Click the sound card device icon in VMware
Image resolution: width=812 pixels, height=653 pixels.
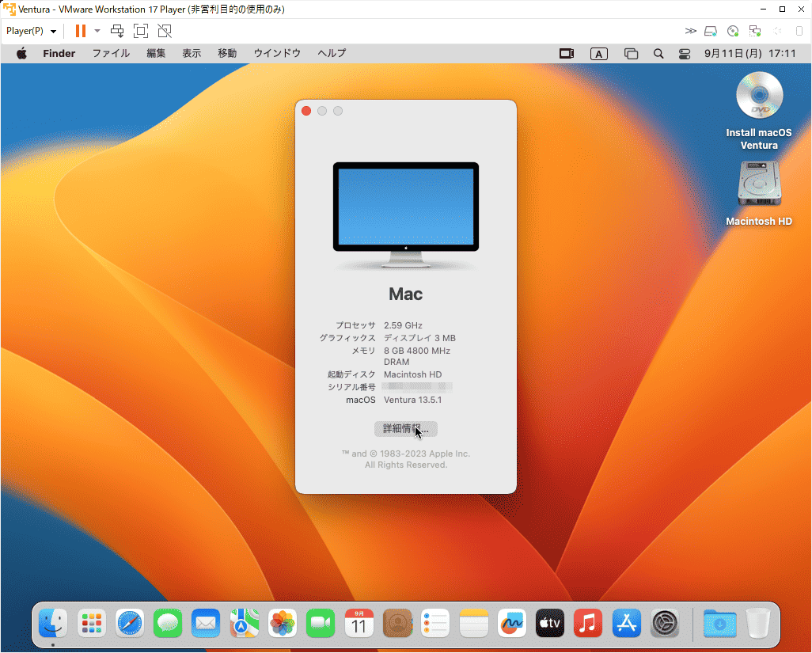tap(777, 31)
